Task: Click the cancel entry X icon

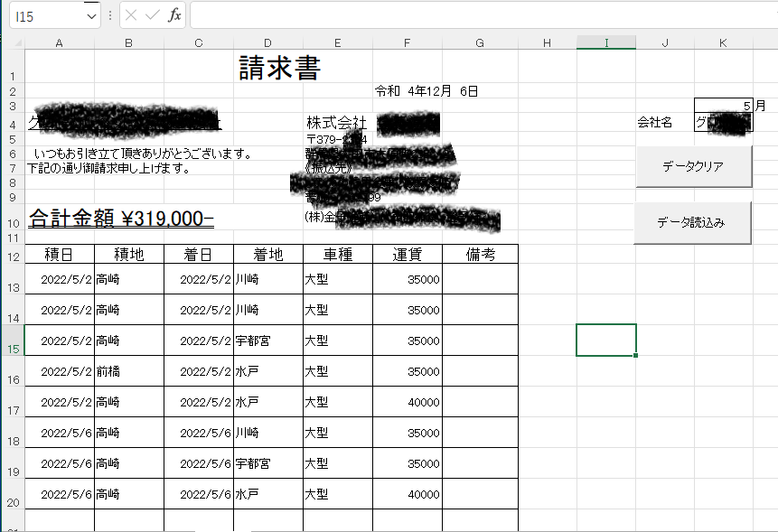Action: click(x=131, y=15)
